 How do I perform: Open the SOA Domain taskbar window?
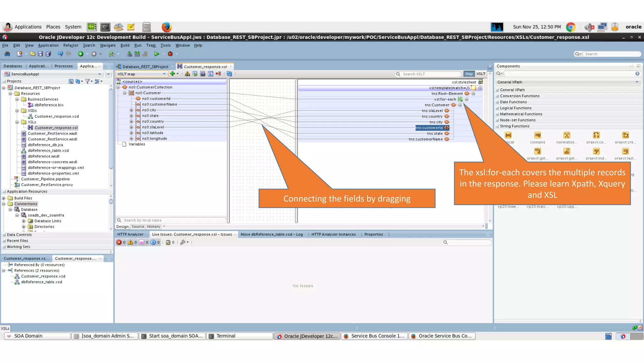37,336
